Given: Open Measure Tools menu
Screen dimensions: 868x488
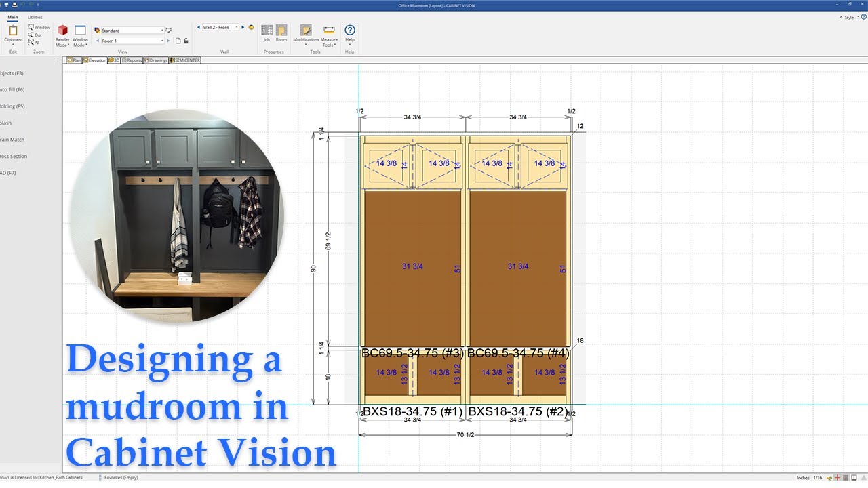Looking at the screenshot, I should pyautogui.click(x=329, y=35).
